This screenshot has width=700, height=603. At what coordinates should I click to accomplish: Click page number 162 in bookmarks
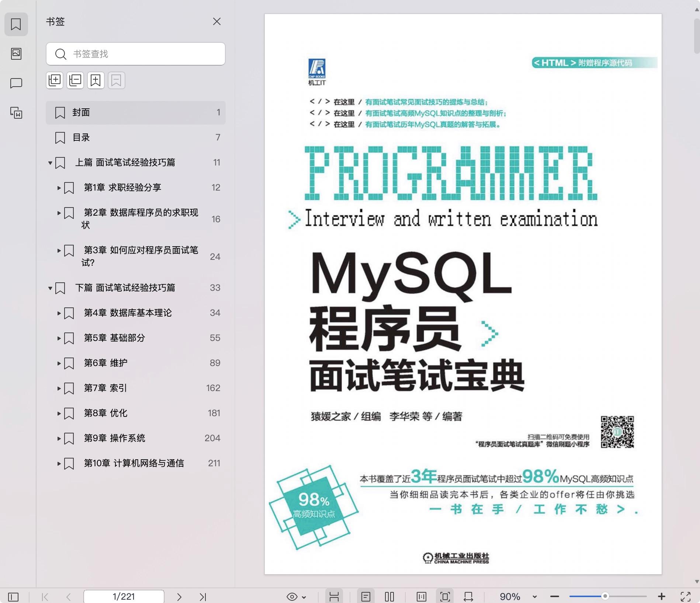[213, 388]
